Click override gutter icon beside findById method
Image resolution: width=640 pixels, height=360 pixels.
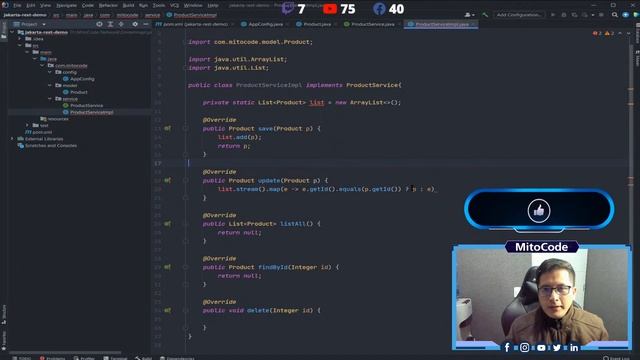(x=167, y=267)
